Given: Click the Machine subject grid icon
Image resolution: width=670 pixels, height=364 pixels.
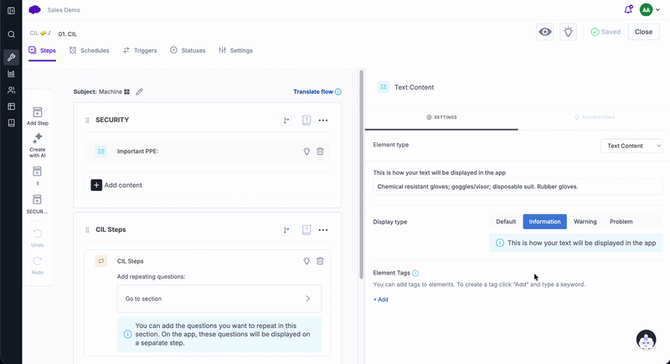Looking at the screenshot, I should [x=127, y=92].
